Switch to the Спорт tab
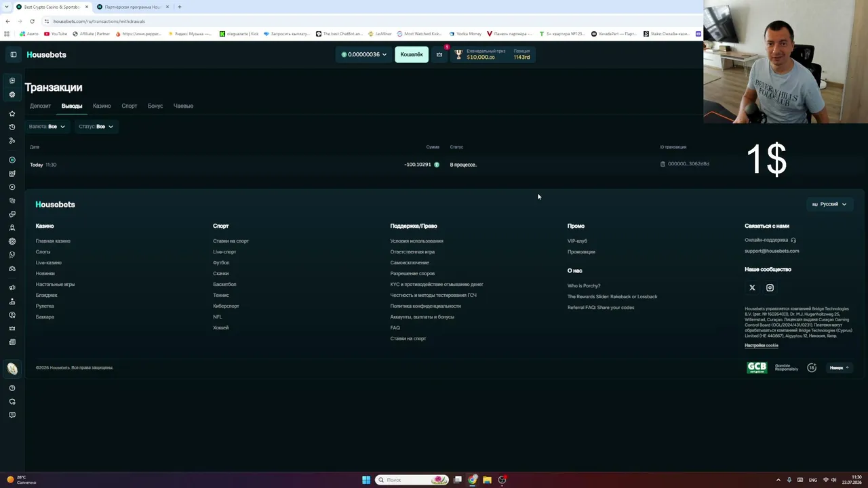 129,106
